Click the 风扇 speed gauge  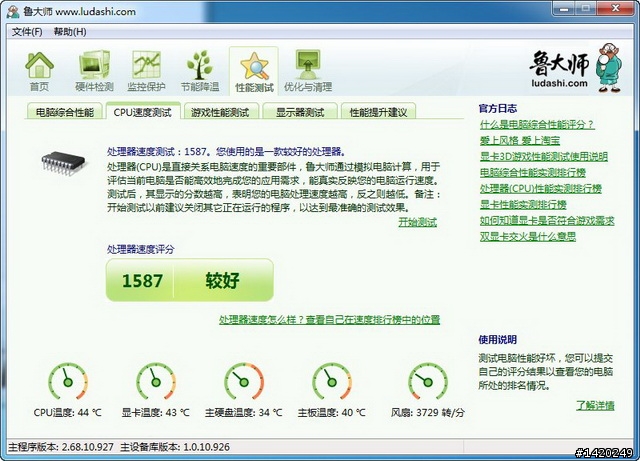[x=428, y=381]
